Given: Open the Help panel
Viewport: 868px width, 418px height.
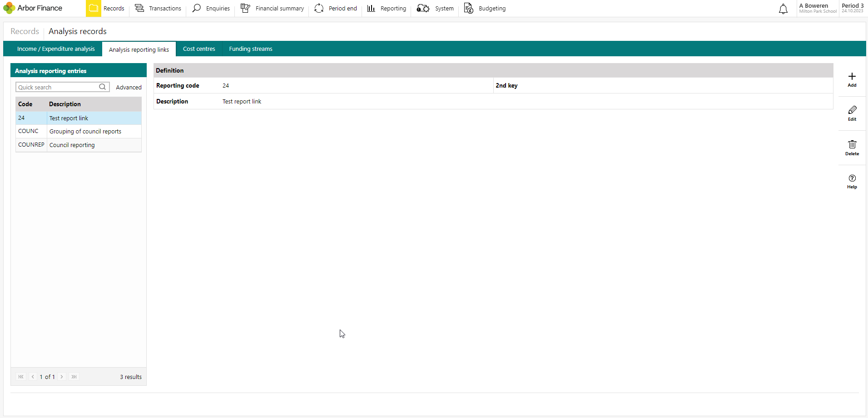Looking at the screenshot, I should pos(852,182).
